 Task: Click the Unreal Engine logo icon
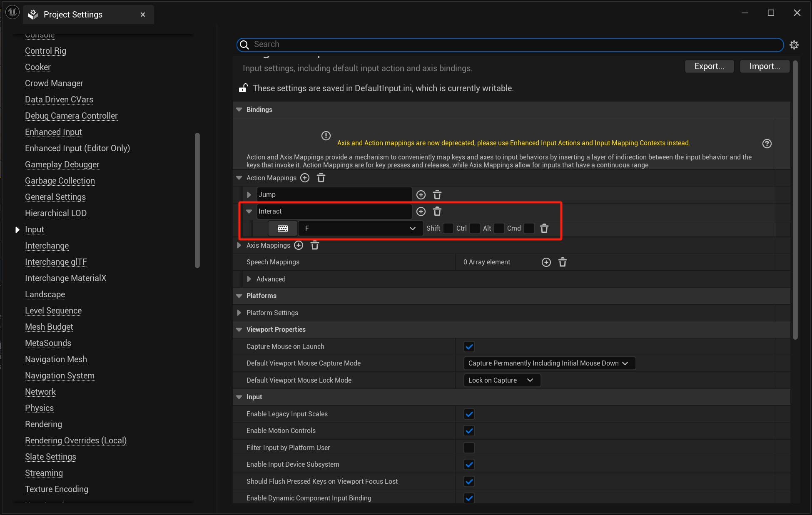pyautogui.click(x=12, y=12)
